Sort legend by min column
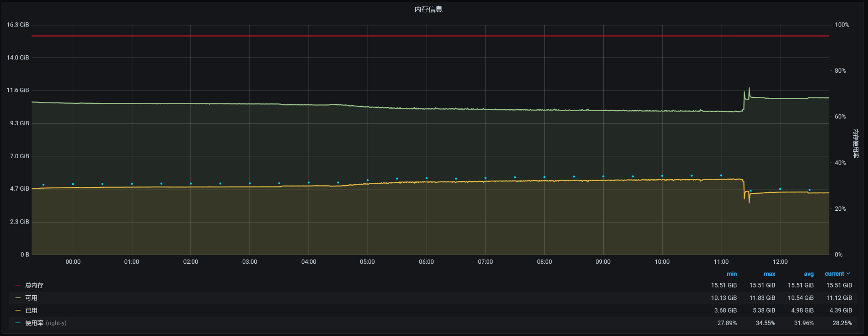Image resolution: width=868 pixels, height=336 pixels. click(x=731, y=274)
